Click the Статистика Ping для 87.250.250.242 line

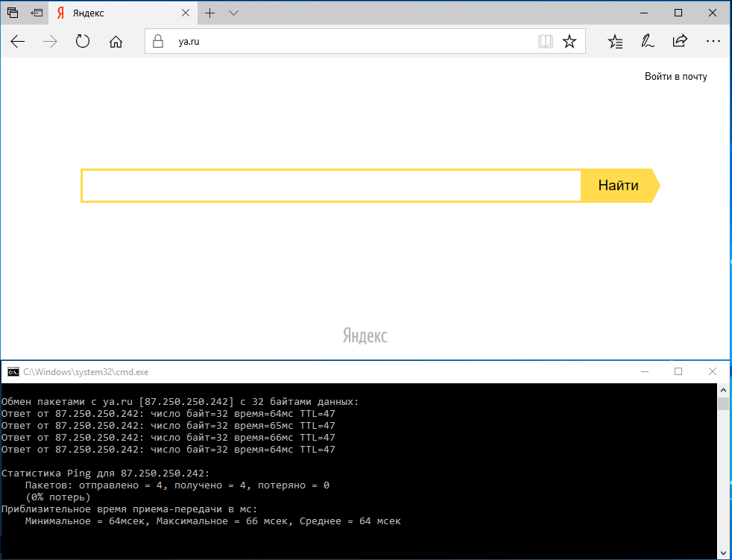pos(106,473)
